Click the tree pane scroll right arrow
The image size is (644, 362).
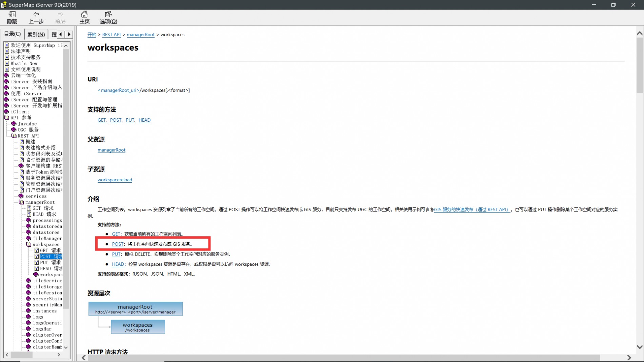click(59, 355)
